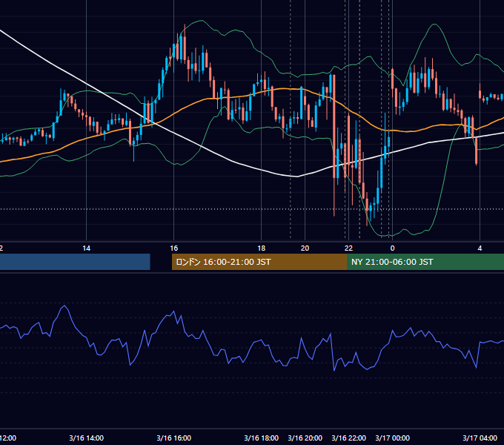Click the 0 hour axis label

[393, 248]
